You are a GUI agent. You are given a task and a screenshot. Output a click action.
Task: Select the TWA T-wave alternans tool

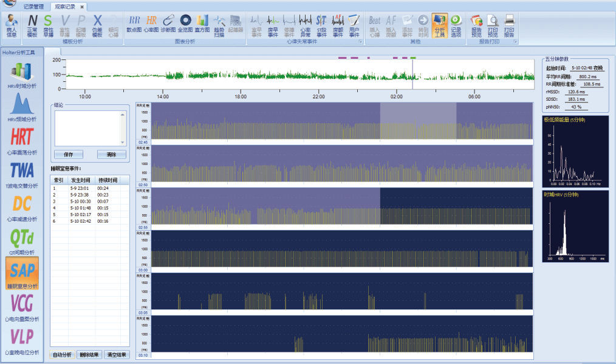22,172
